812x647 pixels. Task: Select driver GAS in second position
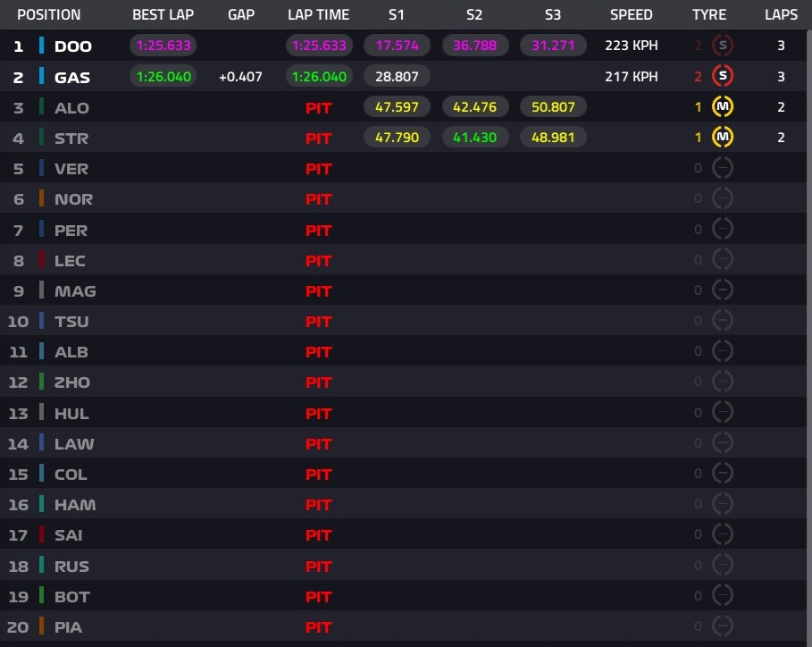pyautogui.click(x=72, y=77)
